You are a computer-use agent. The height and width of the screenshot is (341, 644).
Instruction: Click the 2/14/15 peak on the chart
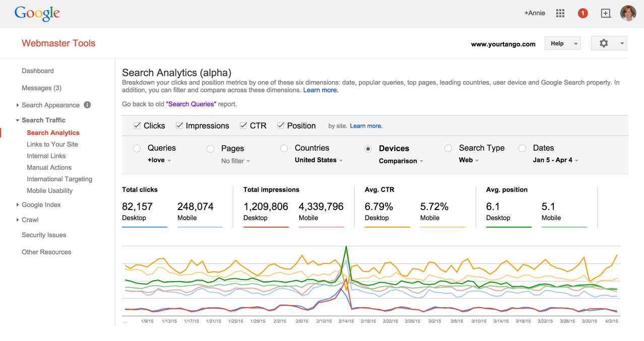click(x=346, y=247)
